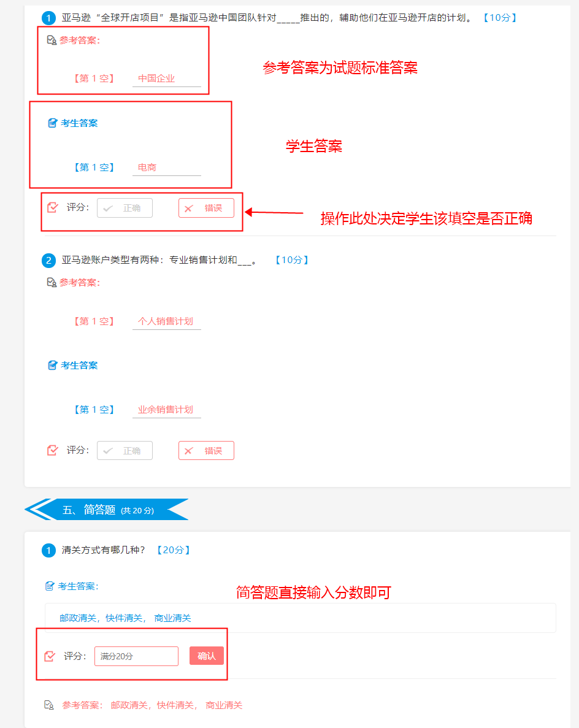This screenshot has width=579, height=728.
Task: Click the reference answer icon of the short-answer question
Action: [48, 705]
